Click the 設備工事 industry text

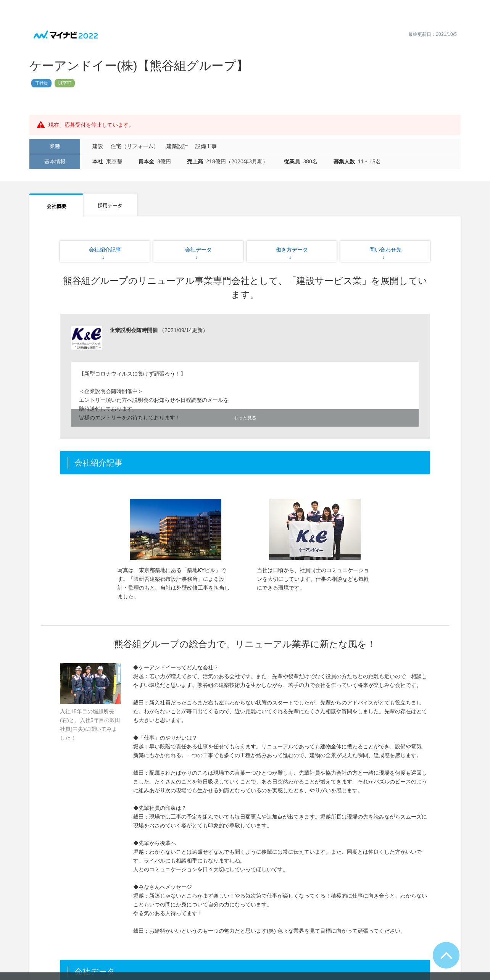tap(206, 147)
